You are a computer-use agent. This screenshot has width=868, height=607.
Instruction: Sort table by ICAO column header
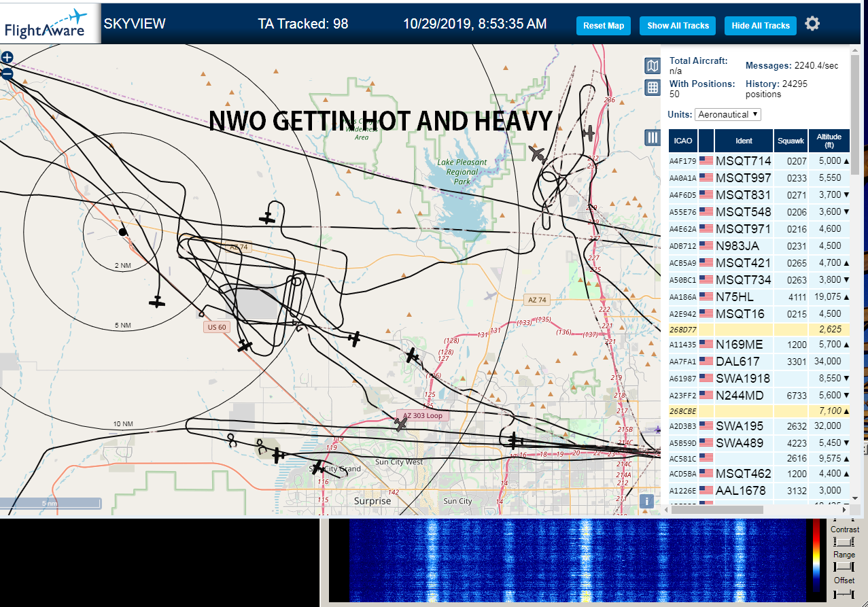tap(683, 141)
